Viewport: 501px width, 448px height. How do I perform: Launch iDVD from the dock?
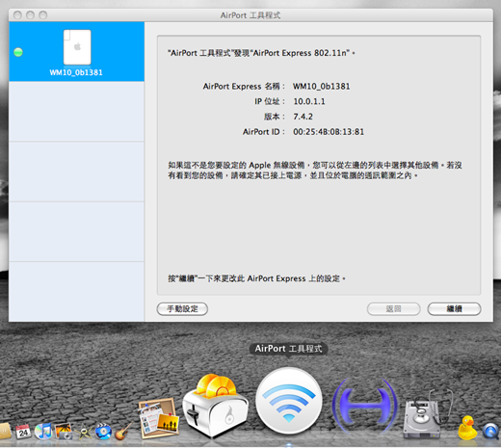103,432
